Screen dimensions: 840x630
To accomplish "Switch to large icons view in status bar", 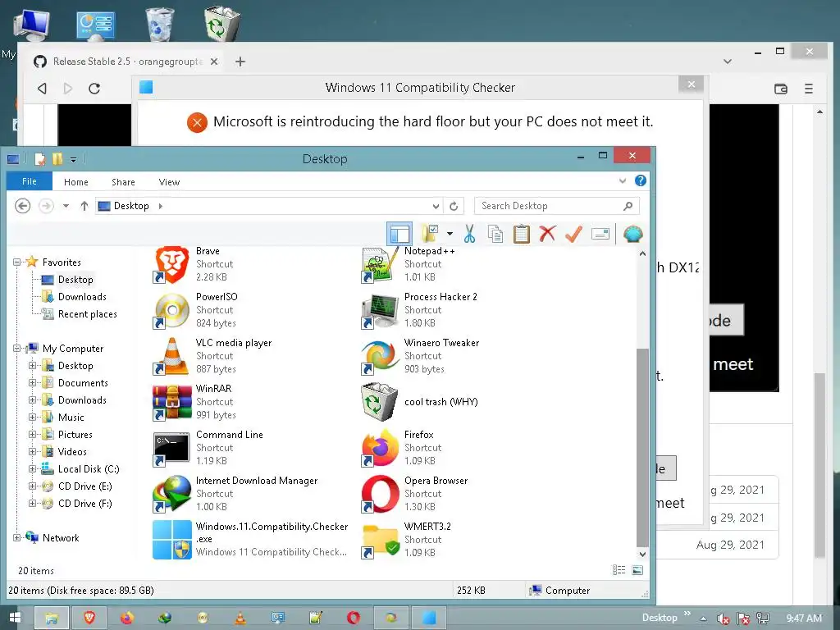I will 637,570.
